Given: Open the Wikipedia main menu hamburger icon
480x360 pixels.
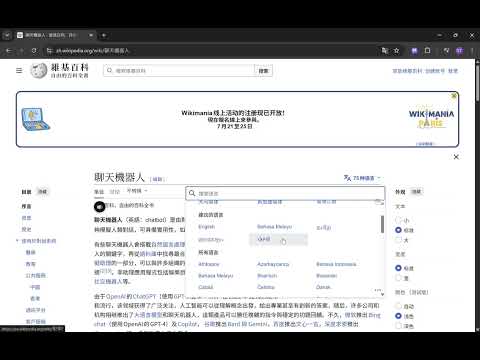Looking at the screenshot, I should pos(19,70).
